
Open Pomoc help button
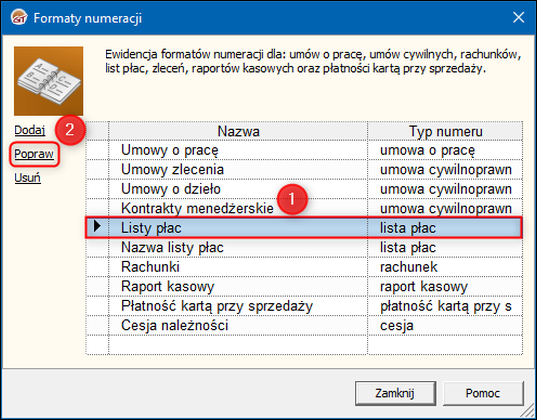tap(483, 393)
